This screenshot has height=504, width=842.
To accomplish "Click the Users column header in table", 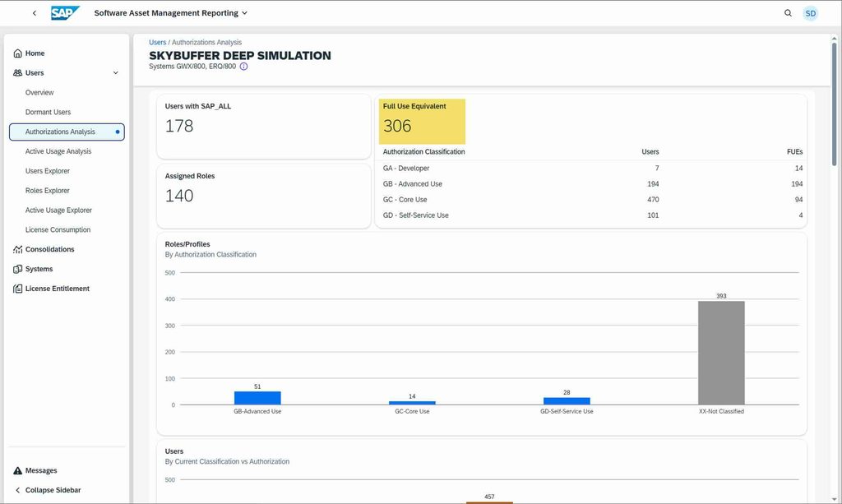I will pyautogui.click(x=650, y=152).
